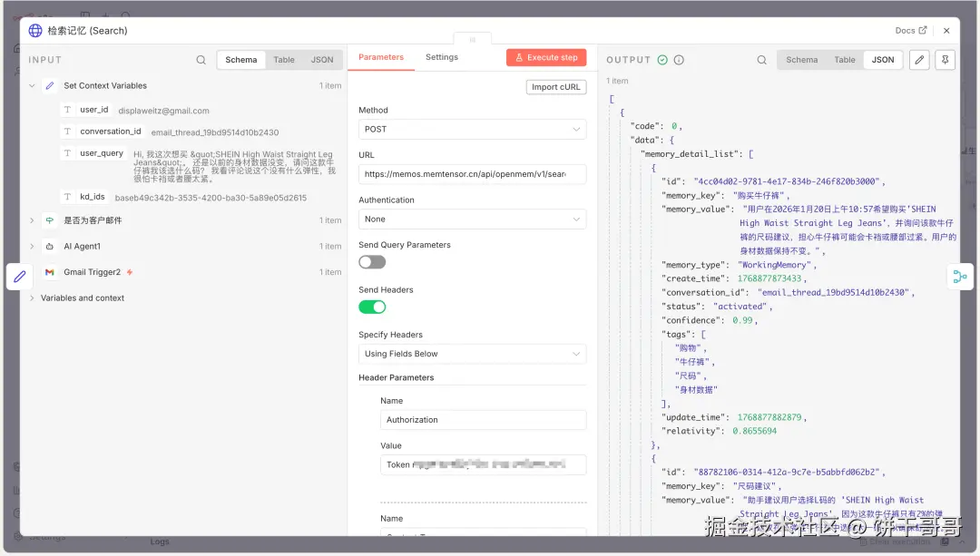Click the Set Context Variables pencil icon
Viewport: 980px width, 556px height.
pos(50,85)
